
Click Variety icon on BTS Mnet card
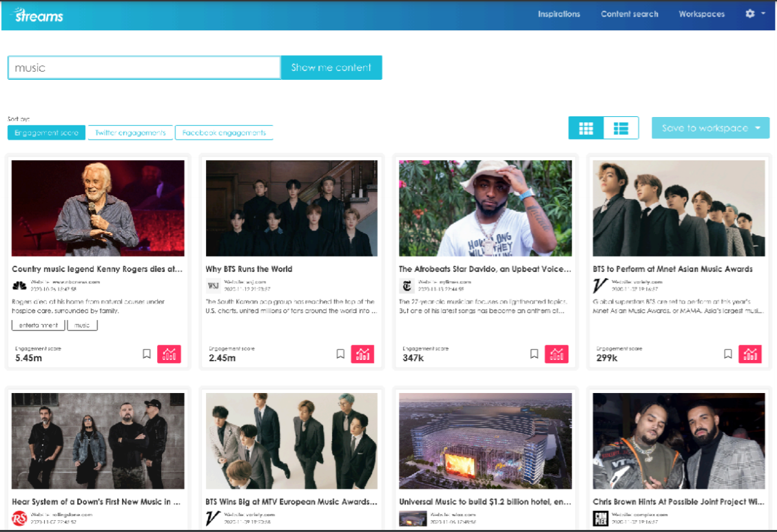click(x=600, y=286)
